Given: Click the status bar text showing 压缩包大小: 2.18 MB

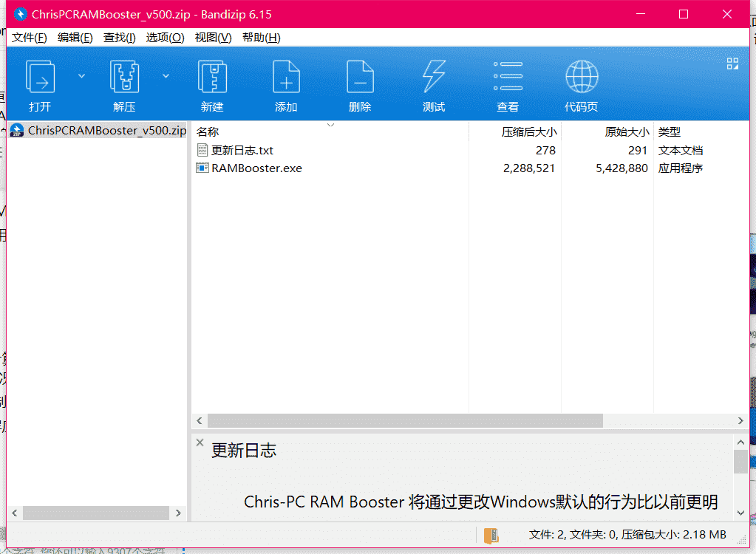Looking at the screenshot, I should [673, 535].
